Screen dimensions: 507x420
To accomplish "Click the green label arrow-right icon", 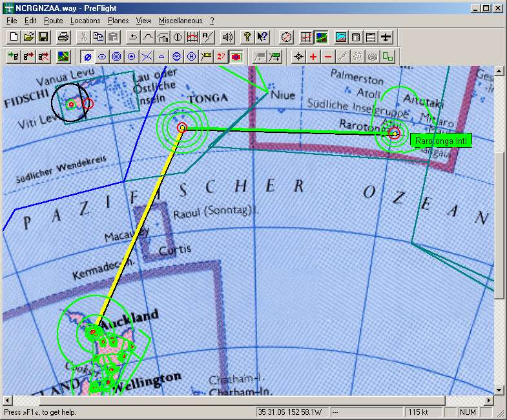I will [x=274, y=57].
